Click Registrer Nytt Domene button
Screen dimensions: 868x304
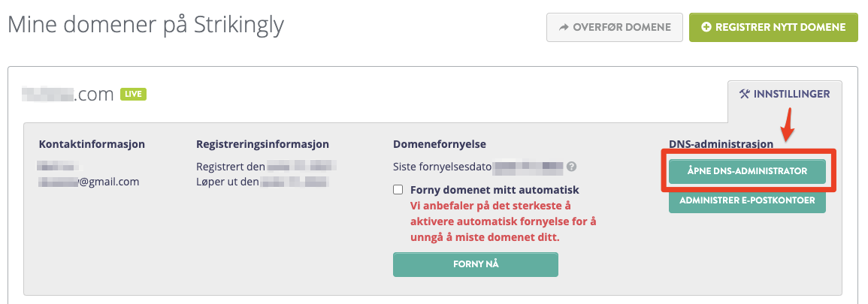point(773,27)
